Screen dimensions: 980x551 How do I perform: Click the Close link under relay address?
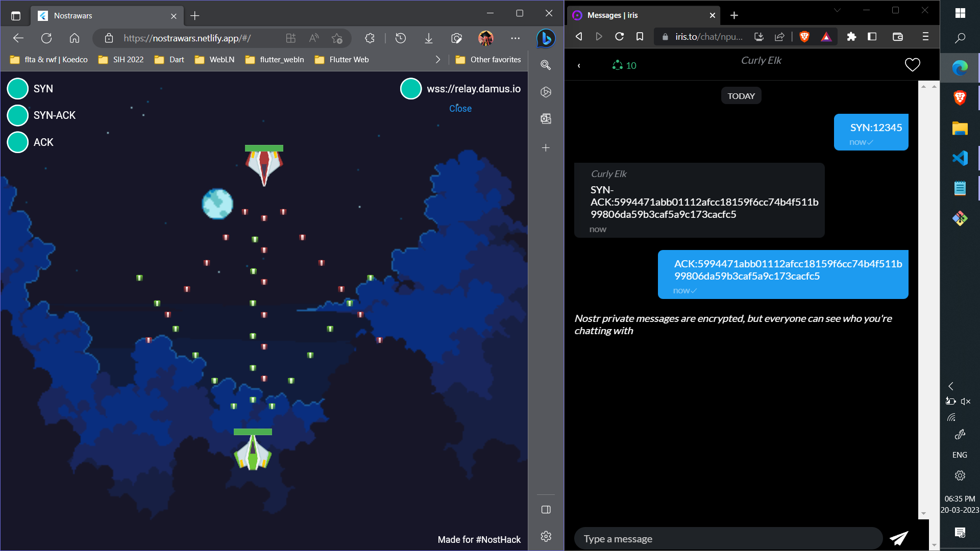click(x=460, y=109)
